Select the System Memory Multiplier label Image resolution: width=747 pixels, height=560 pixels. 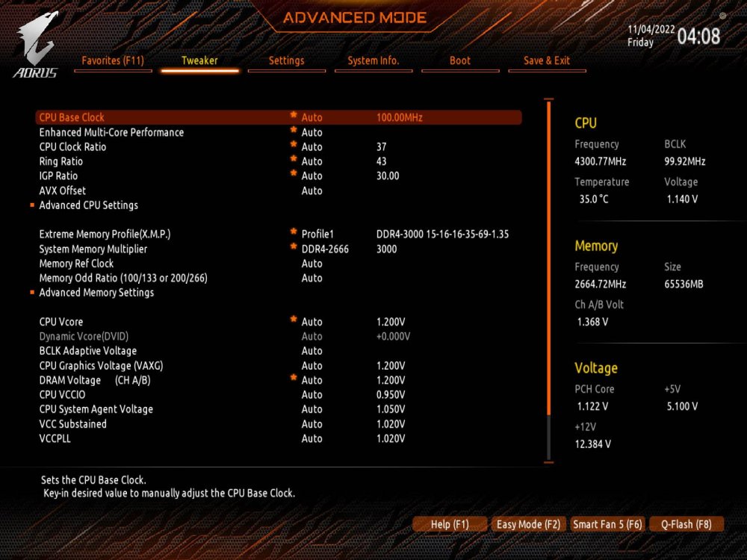93,249
